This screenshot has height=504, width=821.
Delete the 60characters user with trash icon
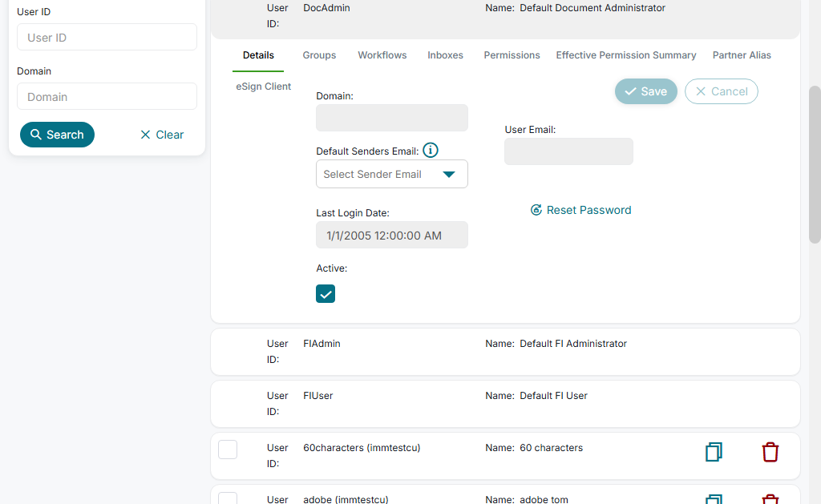coord(770,452)
